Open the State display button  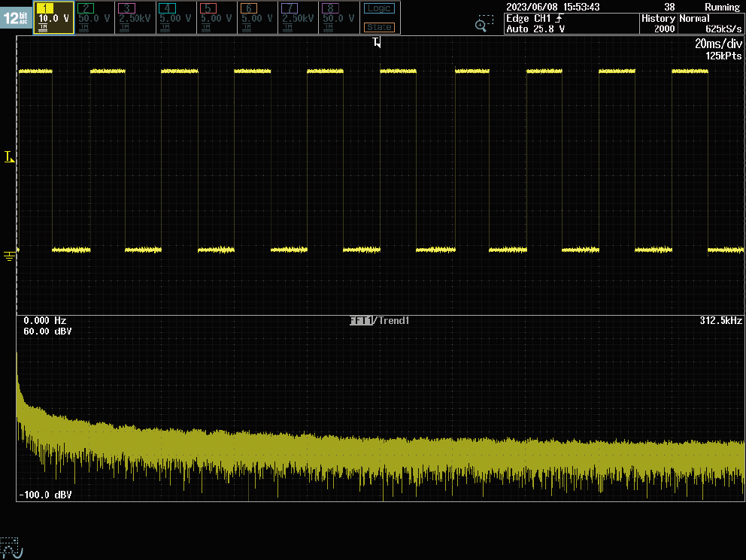pyautogui.click(x=379, y=27)
